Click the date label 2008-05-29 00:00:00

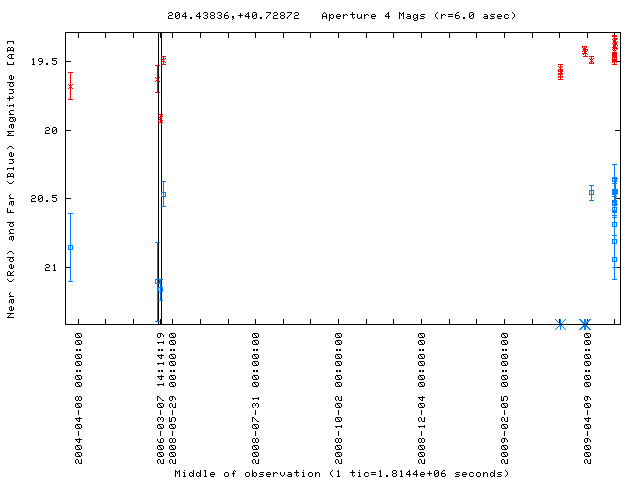click(173, 398)
